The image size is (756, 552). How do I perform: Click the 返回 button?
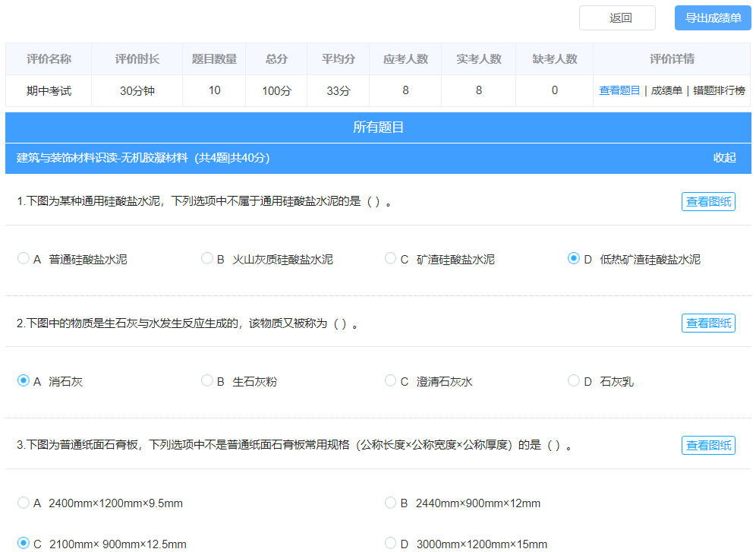(x=617, y=18)
